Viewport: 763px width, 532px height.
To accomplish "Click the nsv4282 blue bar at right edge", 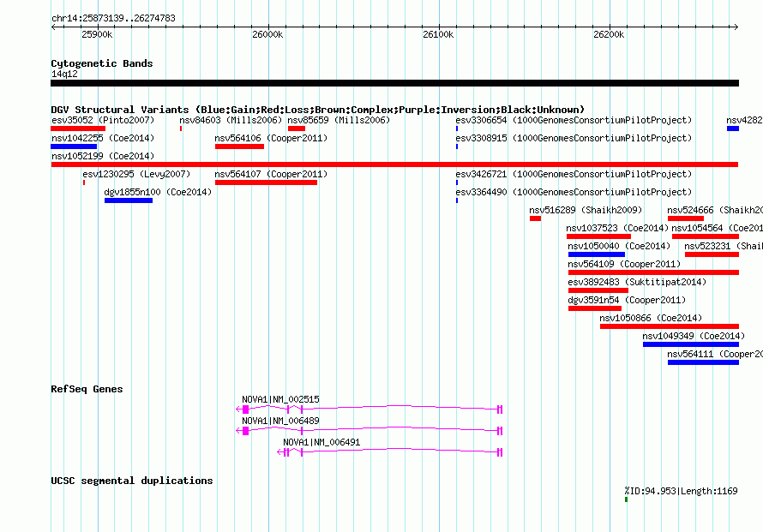I will coord(733,129).
